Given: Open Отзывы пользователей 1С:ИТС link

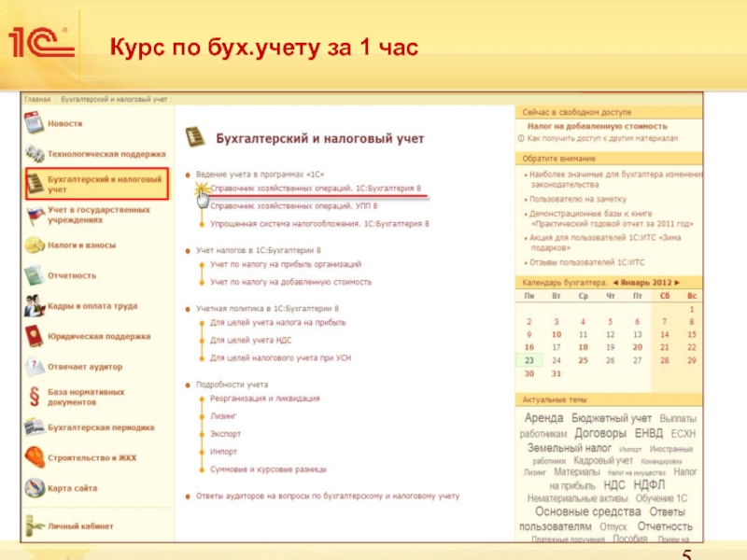Looking at the screenshot, I should click(x=587, y=262).
